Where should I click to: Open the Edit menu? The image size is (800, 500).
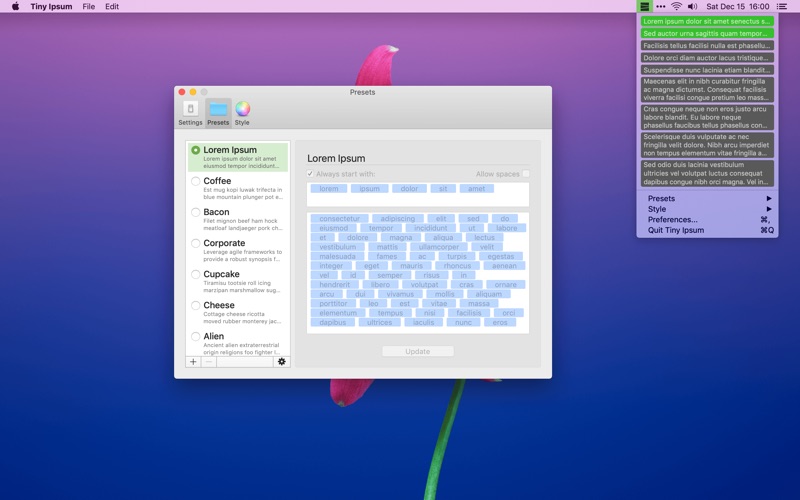(112, 6)
